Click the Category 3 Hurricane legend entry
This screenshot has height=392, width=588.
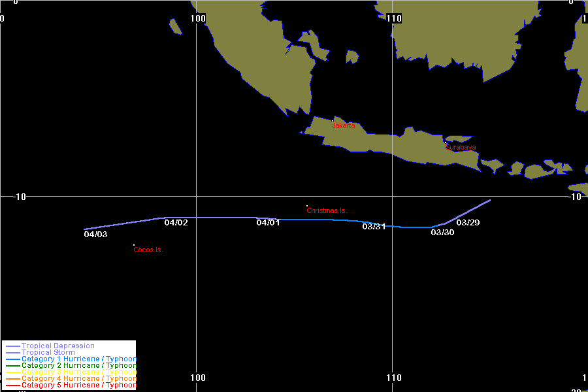tap(78, 372)
